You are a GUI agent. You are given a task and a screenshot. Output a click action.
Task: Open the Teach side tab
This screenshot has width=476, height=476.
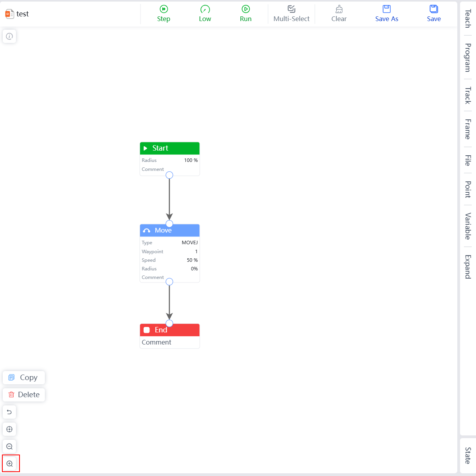point(468,18)
